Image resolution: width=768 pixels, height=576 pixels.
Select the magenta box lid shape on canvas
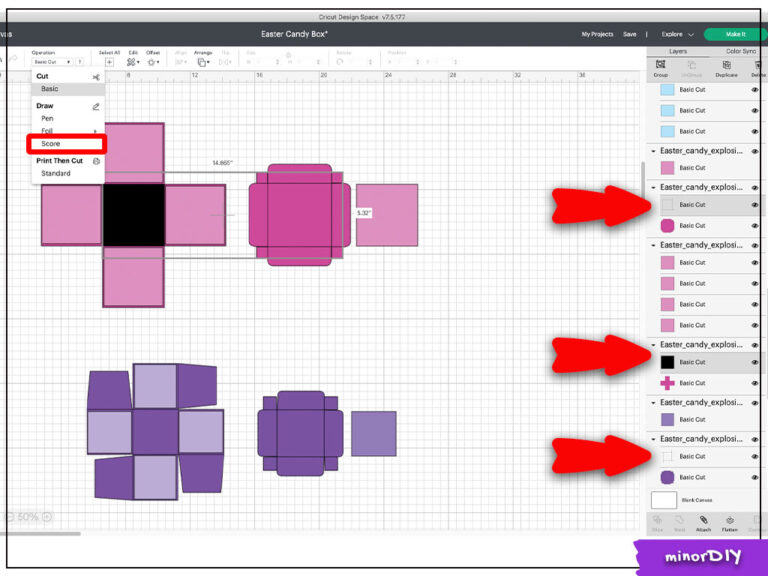pos(300,215)
